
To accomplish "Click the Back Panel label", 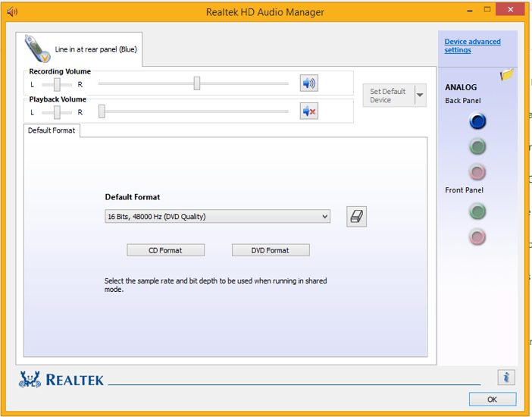I will (463, 101).
